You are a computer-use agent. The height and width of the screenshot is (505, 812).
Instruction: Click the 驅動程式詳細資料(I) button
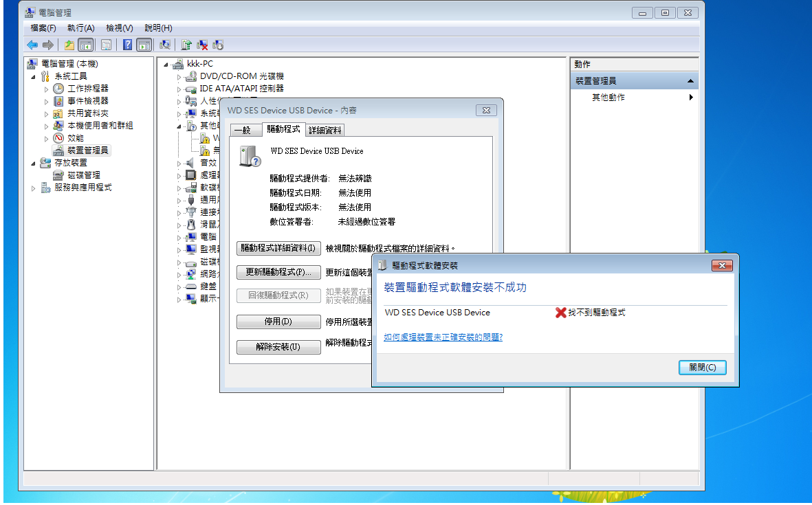(278, 248)
